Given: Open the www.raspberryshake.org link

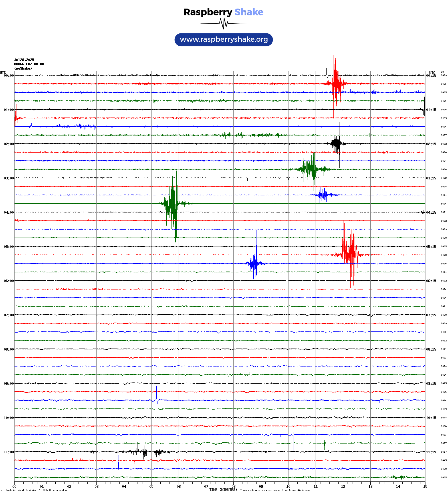Looking at the screenshot, I should pyautogui.click(x=224, y=40).
